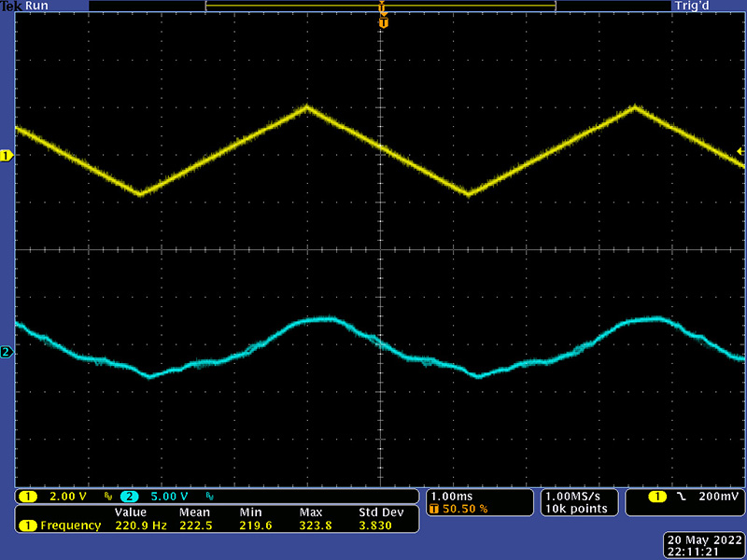The width and height of the screenshot is (747, 560).
Task: Click the trigger level arrow at right edge
Action: [x=740, y=151]
